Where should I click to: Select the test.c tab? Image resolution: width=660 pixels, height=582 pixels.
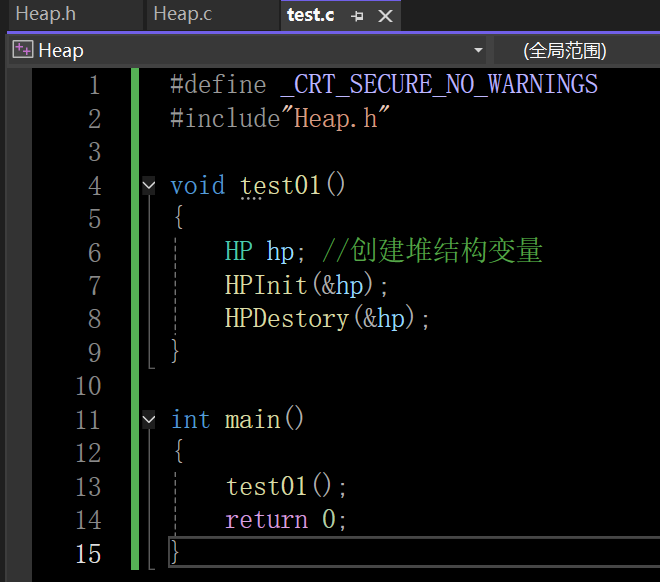pos(311,15)
